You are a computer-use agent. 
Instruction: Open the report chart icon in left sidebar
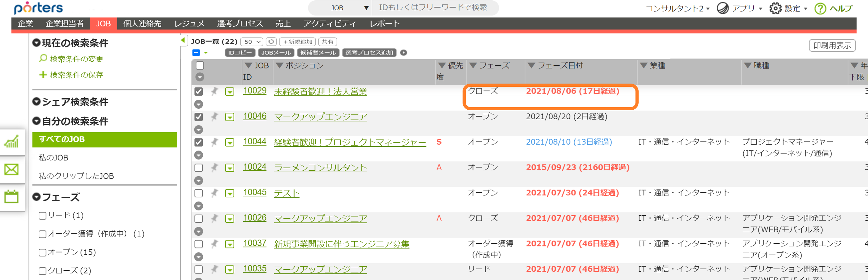[x=12, y=142]
